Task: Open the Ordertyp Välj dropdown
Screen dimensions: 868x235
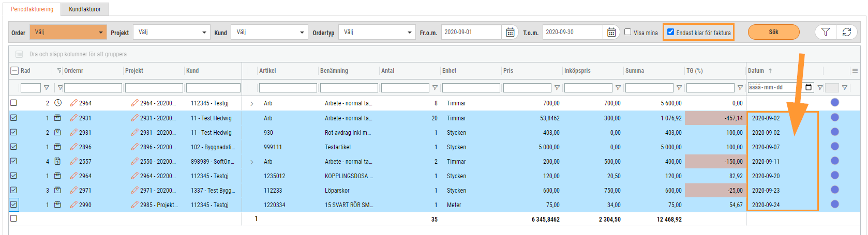Action: pos(377,32)
